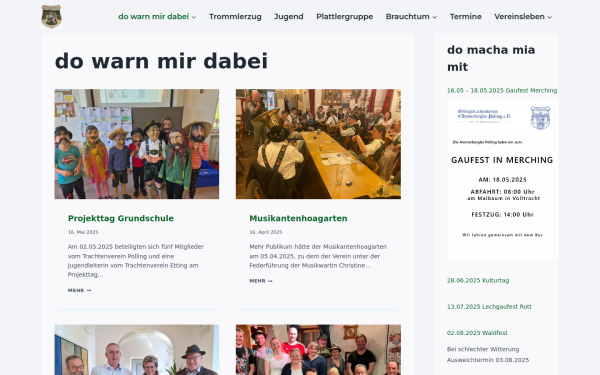600x375 pixels.
Task: Navigate to Plattlergruppe
Action: [344, 16]
